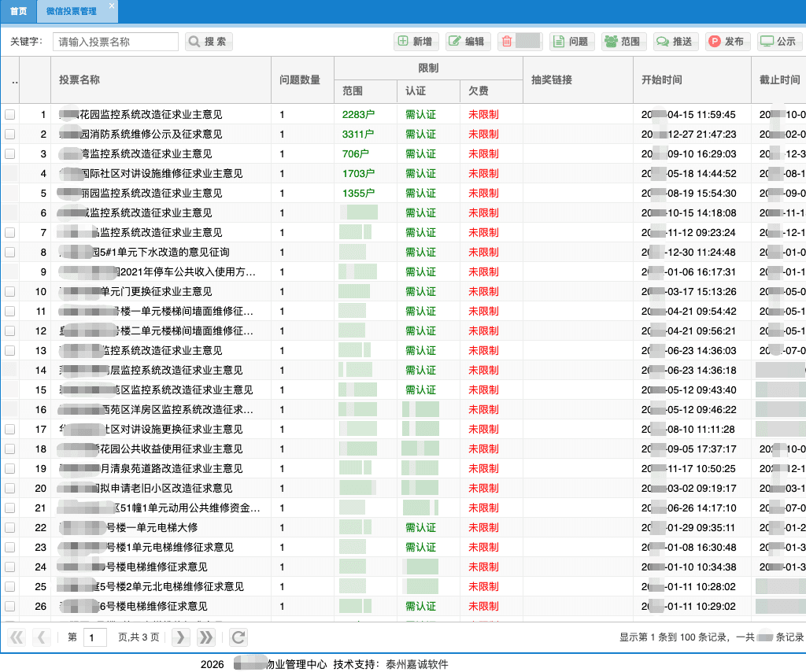The height and width of the screenshot is (672, 806).
Task: Refresh the vote list table
Action: (238, 637)
